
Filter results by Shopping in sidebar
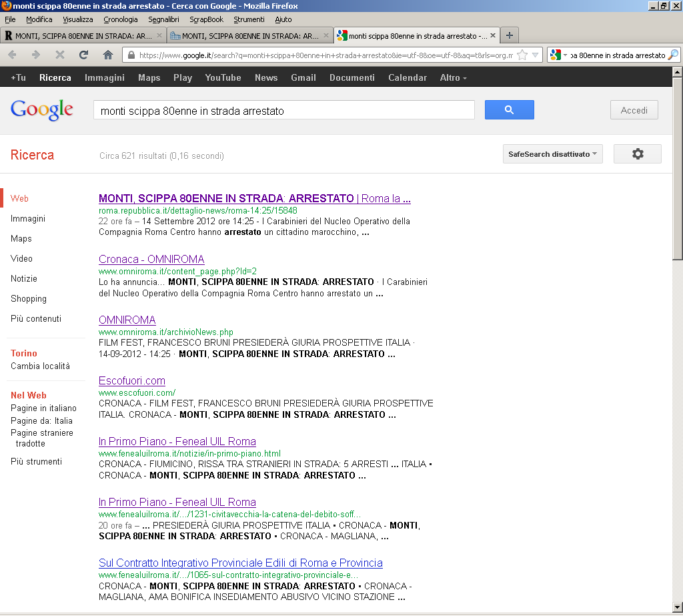[x=28, y=298]
